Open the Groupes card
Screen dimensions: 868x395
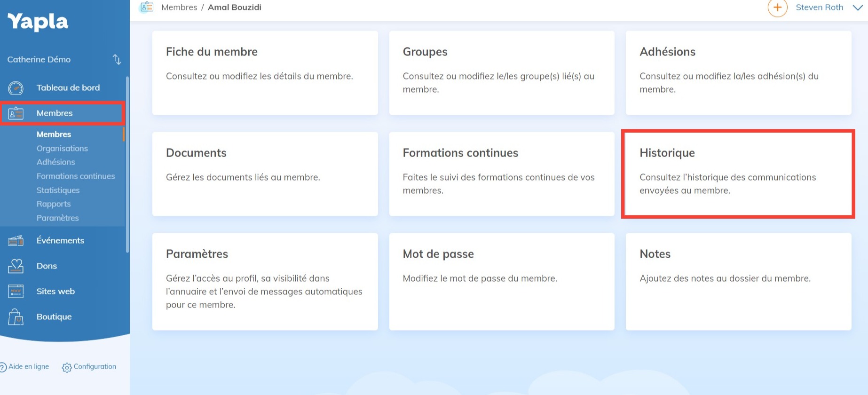coord(502,73)
